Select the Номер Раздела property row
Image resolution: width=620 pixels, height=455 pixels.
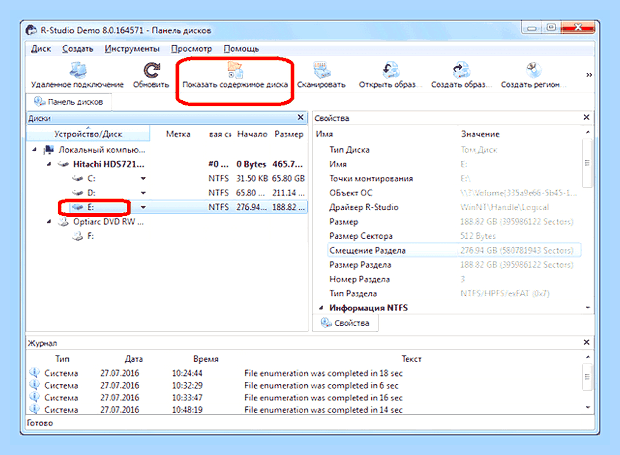point(454,279)
